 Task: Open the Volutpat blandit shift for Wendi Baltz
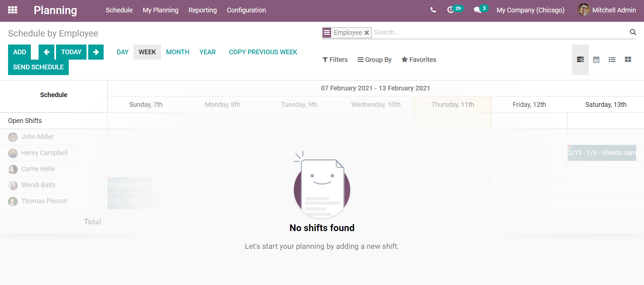pos(130,185)
